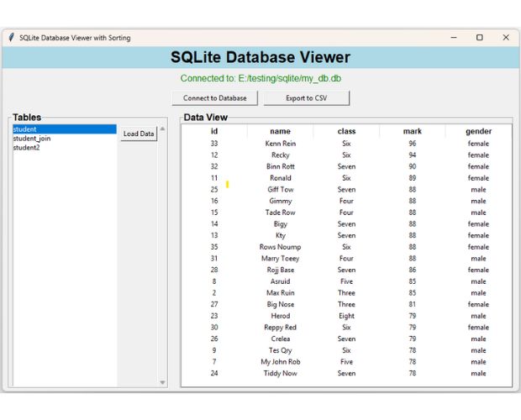The width and height of the screenshot is (521, 420).
Task: Click the Kty name cell
Action: click(x=280, y=235)
